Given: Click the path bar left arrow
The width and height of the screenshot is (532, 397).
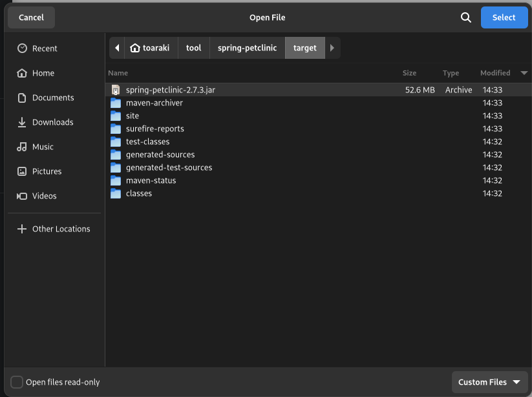Looking at the screenshot, I should [117, 48].
